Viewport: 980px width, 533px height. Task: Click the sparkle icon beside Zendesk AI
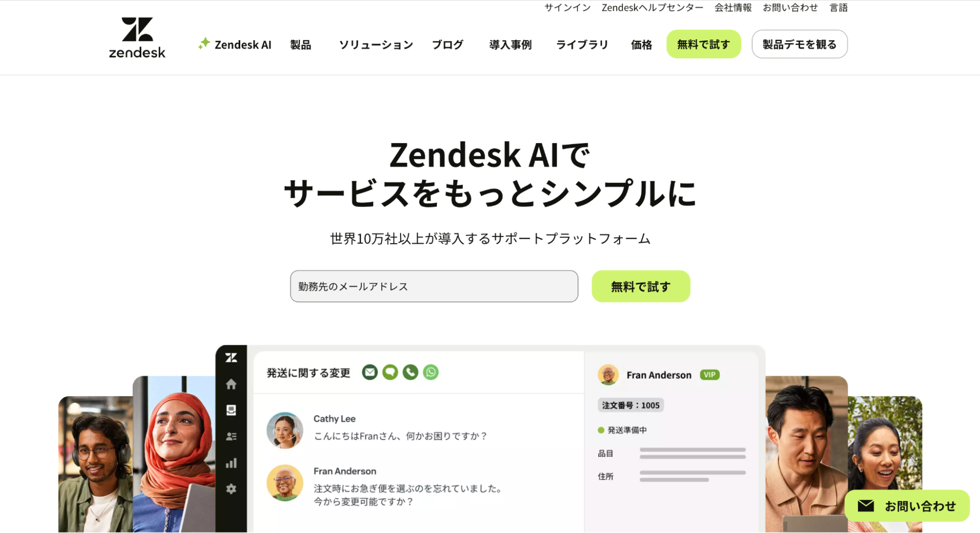204,44
